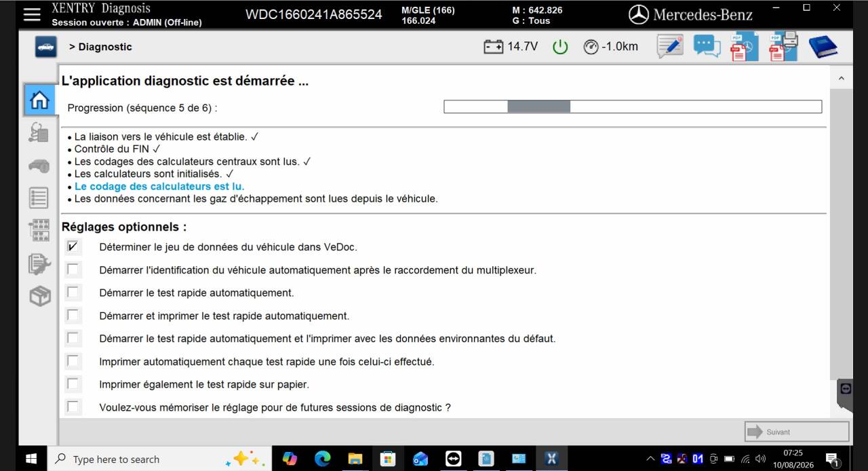The height and width of the screenshot is (471, 868).
Task: Click 'Les codages des calculateurs centraux sont lus' line
Action: point(193,162)
